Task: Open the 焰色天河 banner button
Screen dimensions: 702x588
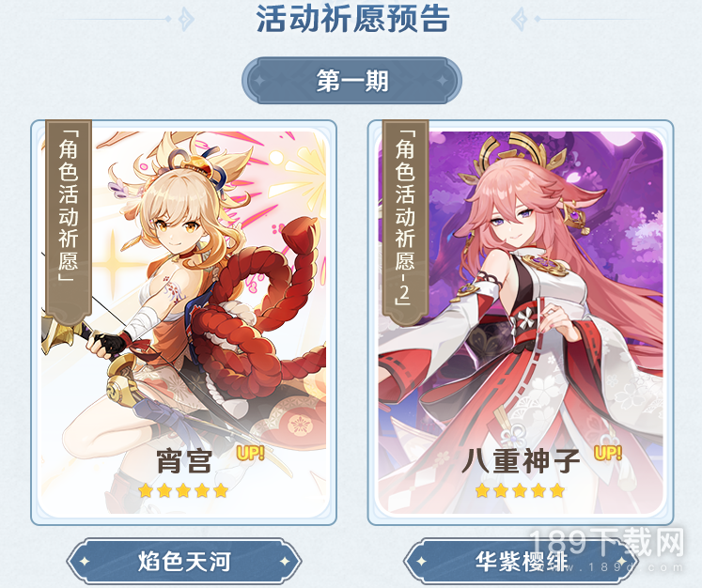Action: pos(184,561)
